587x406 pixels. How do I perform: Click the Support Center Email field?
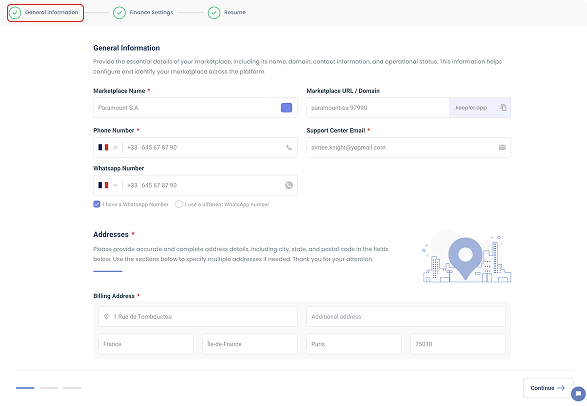tap(408, 147)
